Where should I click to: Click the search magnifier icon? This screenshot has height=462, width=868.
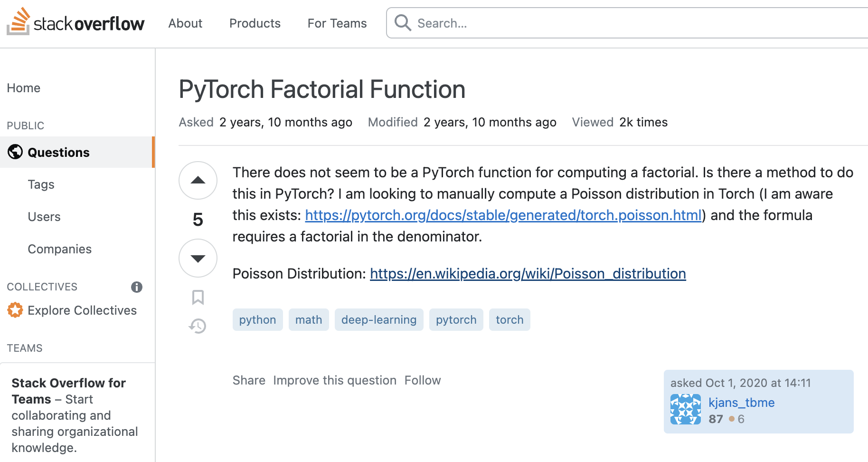pyautogui.click(x=403, y=23)
